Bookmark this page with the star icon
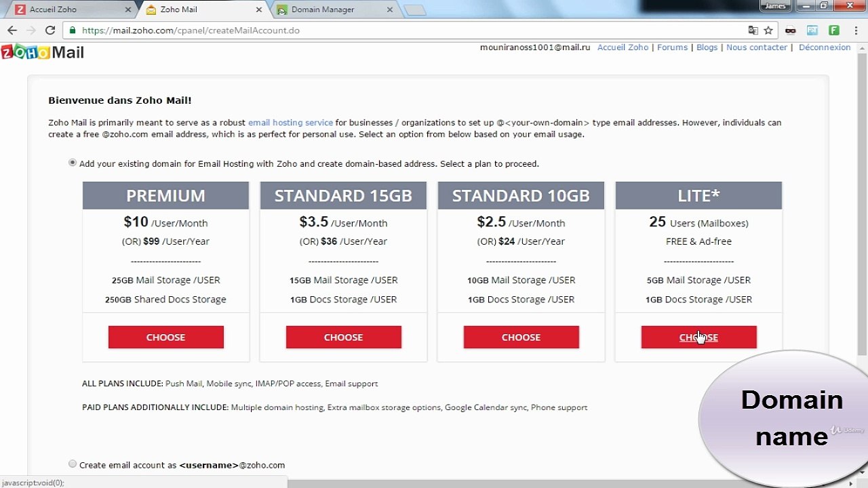Viewport: 868px width, 488px height. [x=768, y=30]
